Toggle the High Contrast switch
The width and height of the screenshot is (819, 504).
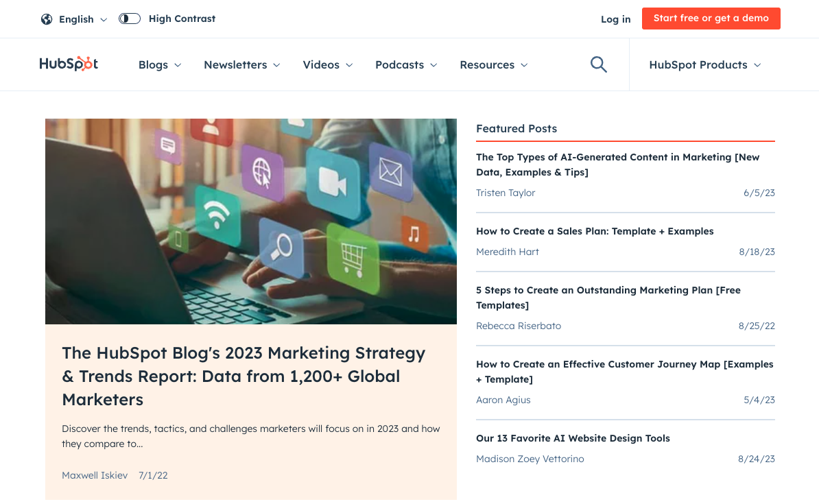pos(130,19)
